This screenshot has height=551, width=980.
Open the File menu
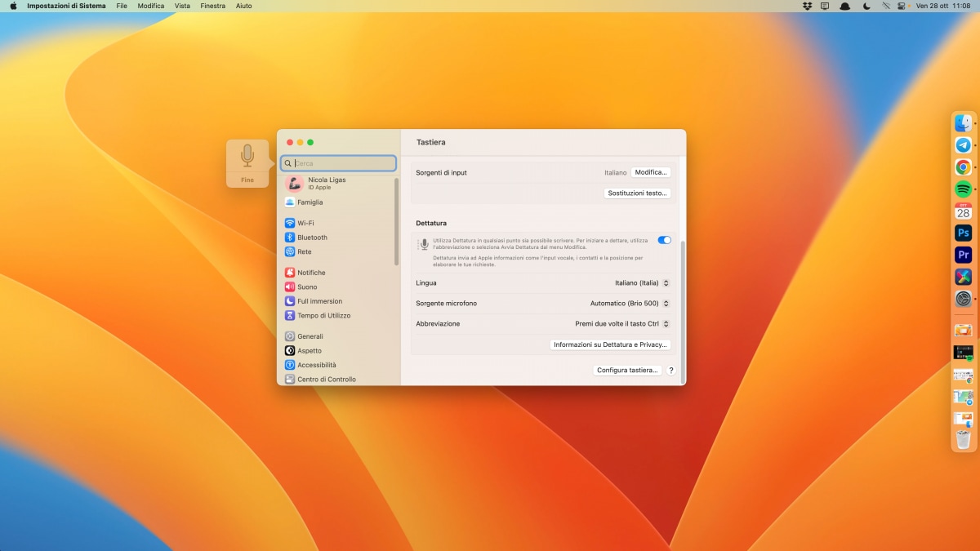[122, 6]
